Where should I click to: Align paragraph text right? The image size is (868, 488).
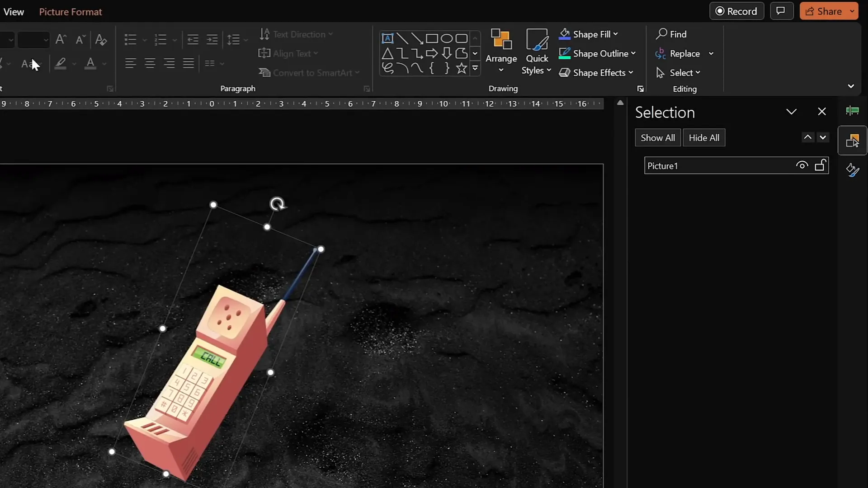[170, 63]
